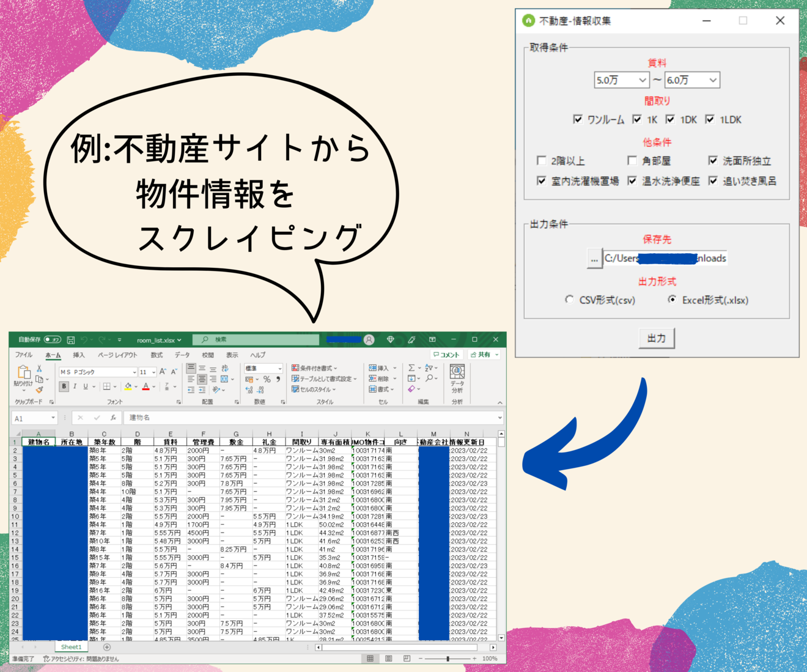The height and width of the screenshot is (672, 807).
Task: Click the Insert Function fx icon
Action: (113, 418)
